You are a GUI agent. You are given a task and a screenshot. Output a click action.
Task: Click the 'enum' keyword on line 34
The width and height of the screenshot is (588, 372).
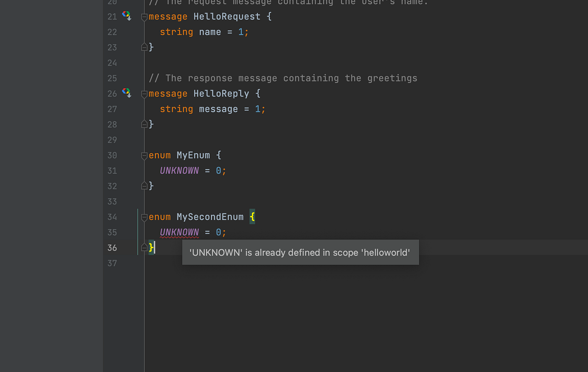tap(160, 217)
